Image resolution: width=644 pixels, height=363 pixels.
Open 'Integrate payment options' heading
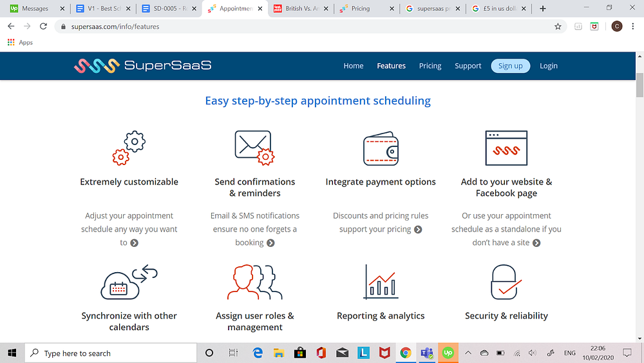[x=381, y=182]
